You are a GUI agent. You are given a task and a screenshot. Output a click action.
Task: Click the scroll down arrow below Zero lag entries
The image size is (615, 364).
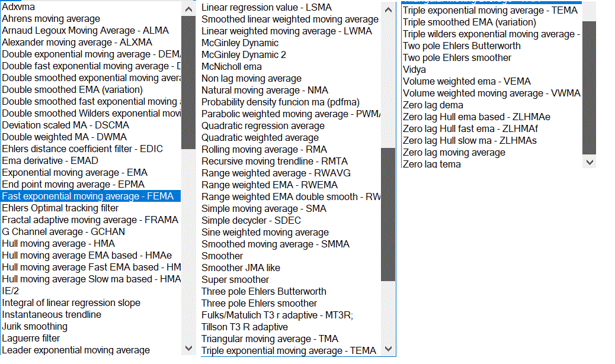pyautogui.click(x=589, y=162)
